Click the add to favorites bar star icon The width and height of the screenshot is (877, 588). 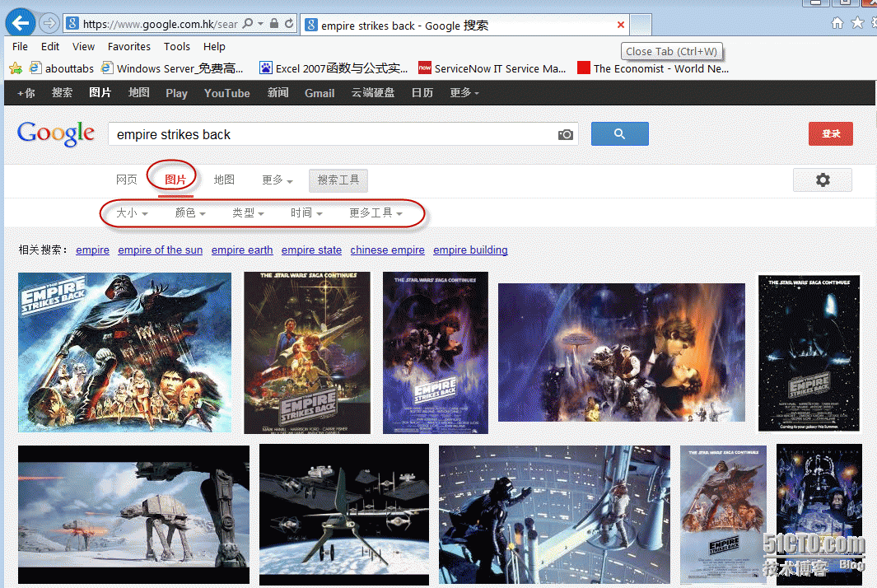pyautogui.click(x=16, y=68)
